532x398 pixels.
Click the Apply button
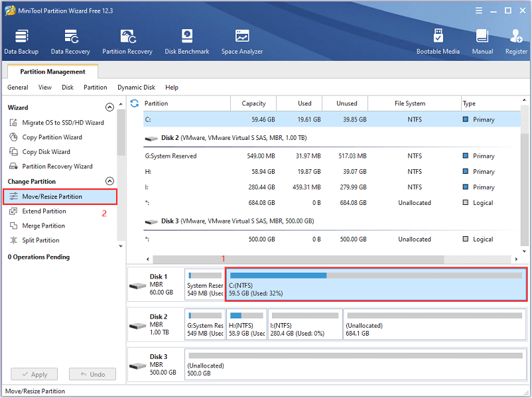click(x=34, y=374)
